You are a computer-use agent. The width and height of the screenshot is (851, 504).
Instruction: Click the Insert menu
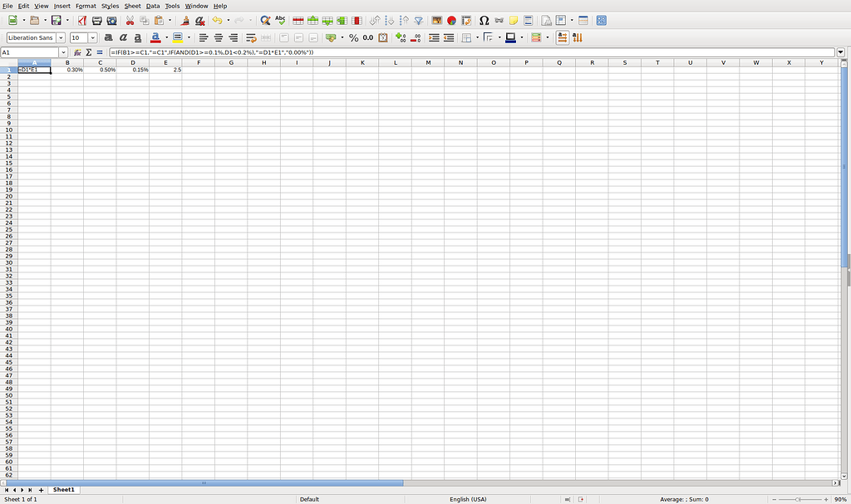click(x=62, y=6)
